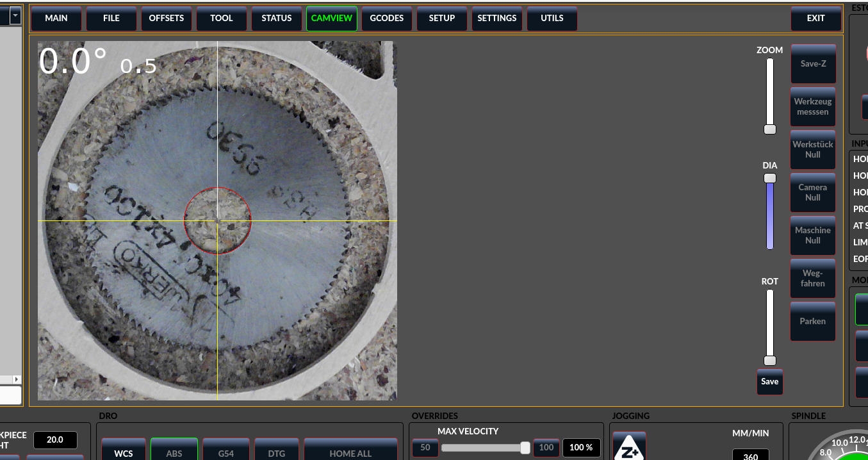Click the MAX VELOCITY slider handle
Viewport: 868px width, 460px height.
(525, 447)
